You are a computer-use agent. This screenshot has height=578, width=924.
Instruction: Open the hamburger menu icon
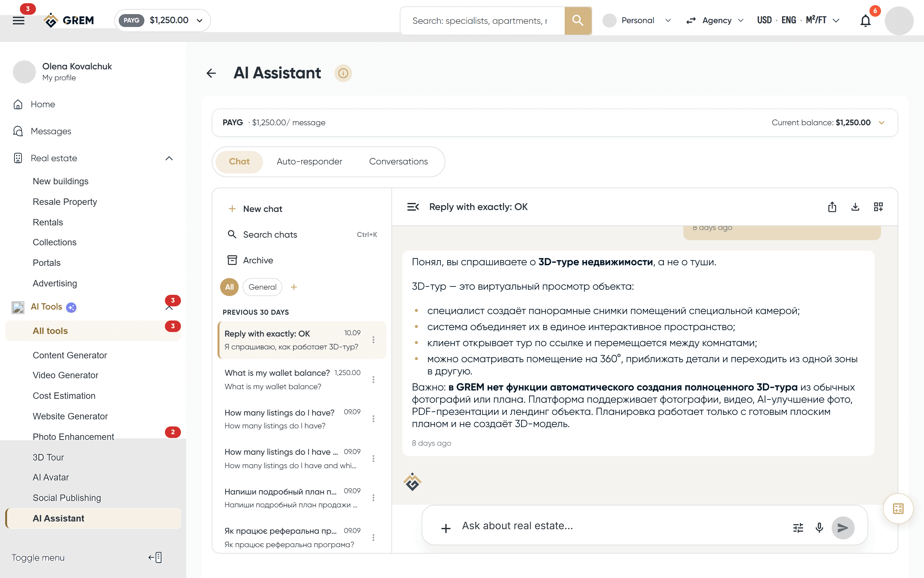click(x=18, y=20)
